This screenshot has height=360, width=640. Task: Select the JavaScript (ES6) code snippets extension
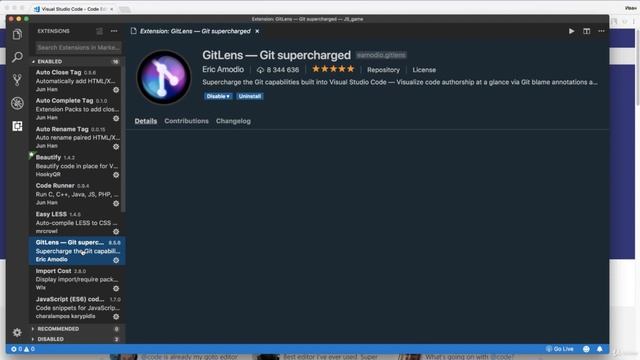coord(77,307)
